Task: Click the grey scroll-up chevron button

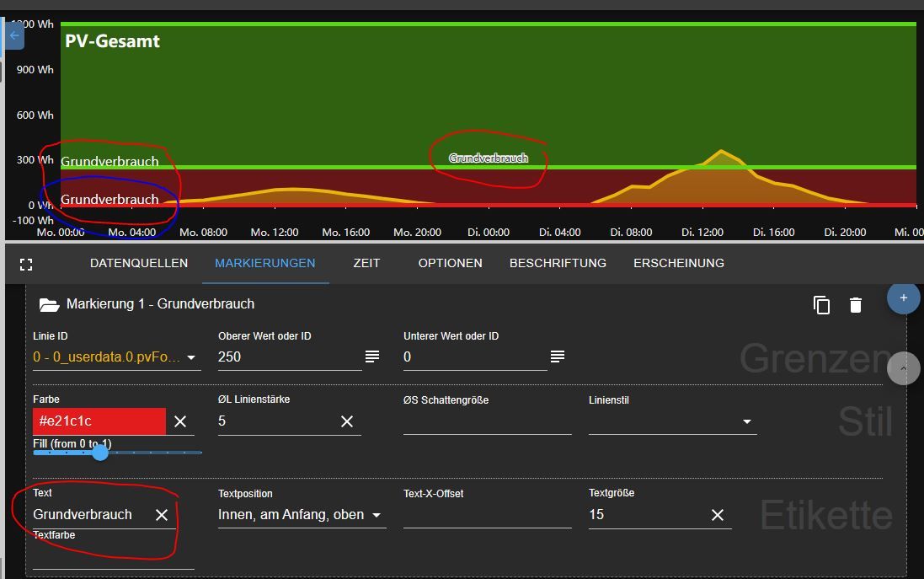Action: click(903, 368)
